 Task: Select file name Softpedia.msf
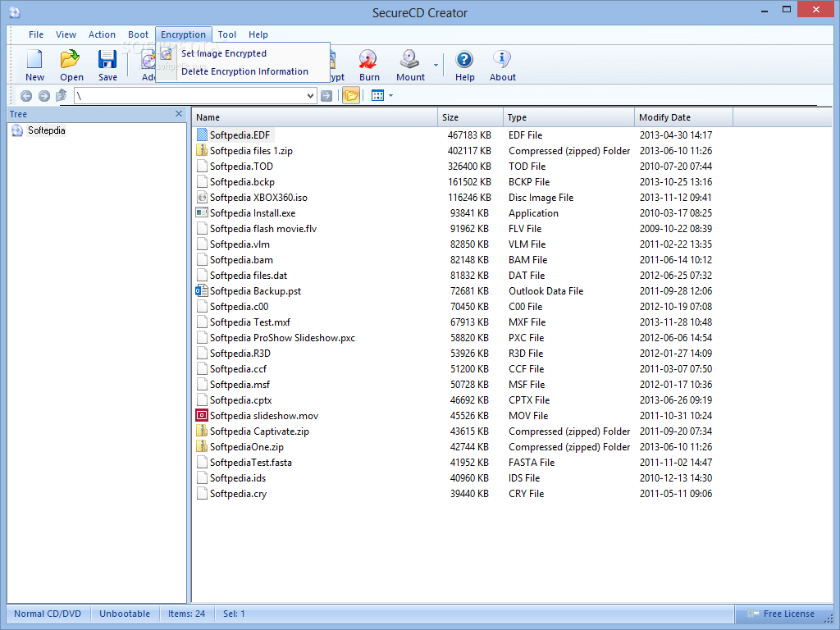(240, 384)
